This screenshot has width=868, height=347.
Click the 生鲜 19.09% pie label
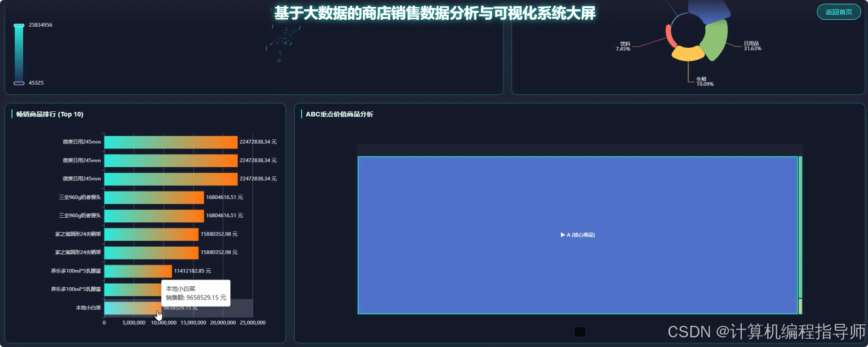[705, 81]
